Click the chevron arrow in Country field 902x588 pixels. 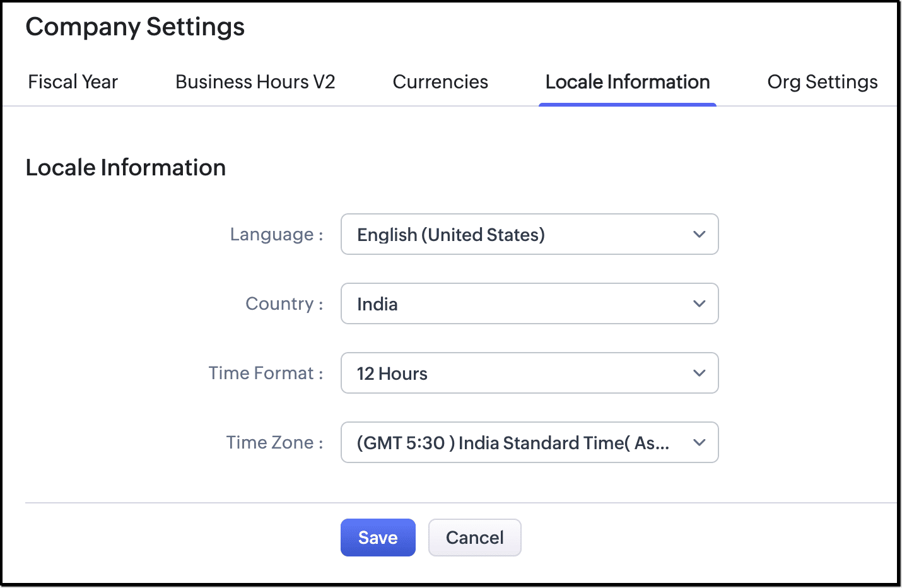[699, 303]
